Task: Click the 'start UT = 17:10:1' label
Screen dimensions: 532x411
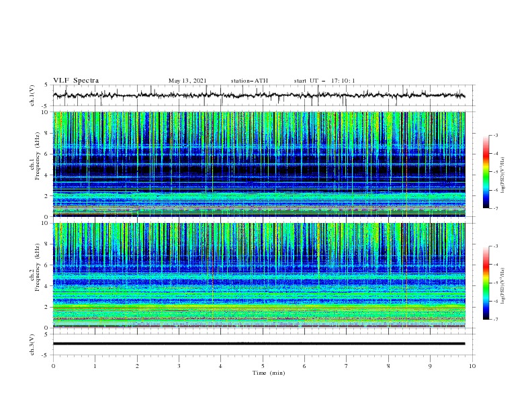Action: (x=324, y=81)
